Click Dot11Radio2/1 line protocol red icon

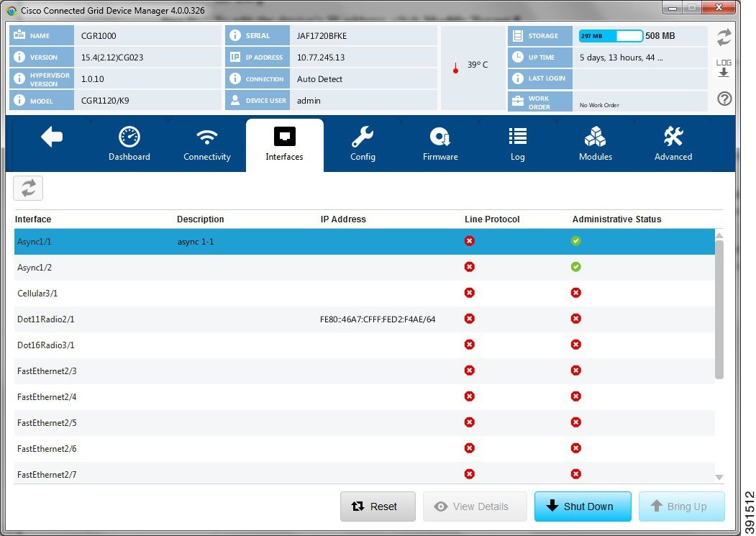click(470, 319)
